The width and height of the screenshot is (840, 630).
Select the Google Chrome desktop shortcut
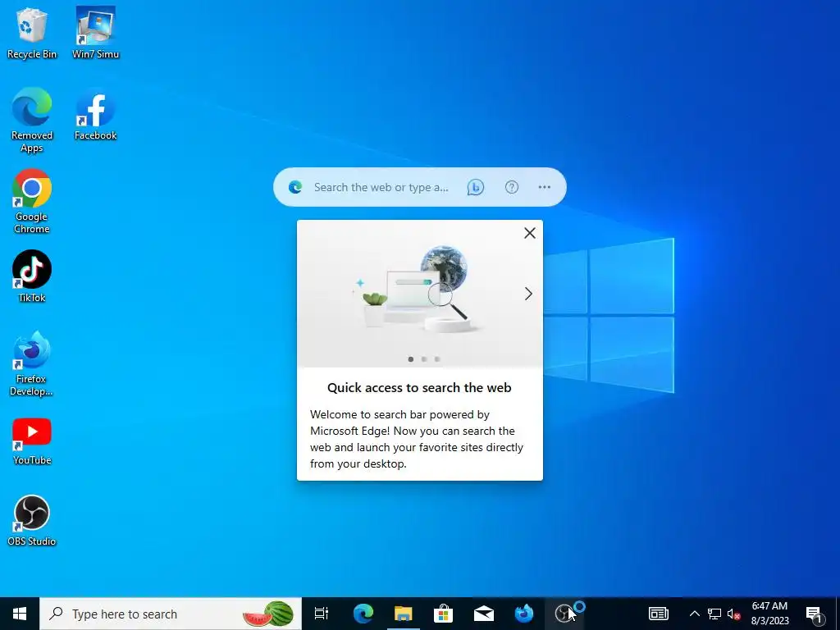click(32, 202)
